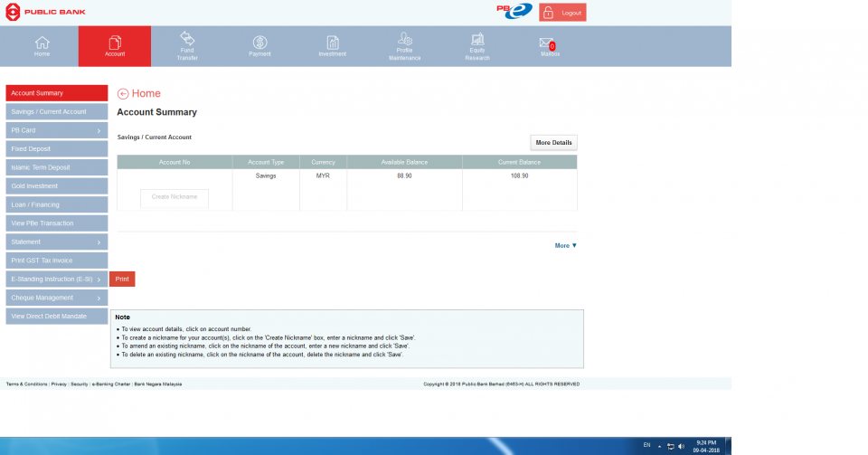
Task: Open Fund Transfer from top navigation
Action: [187, 46]
